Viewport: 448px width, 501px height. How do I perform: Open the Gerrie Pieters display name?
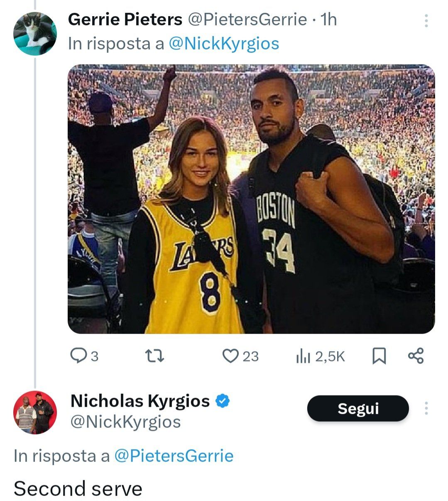point(125,19)
